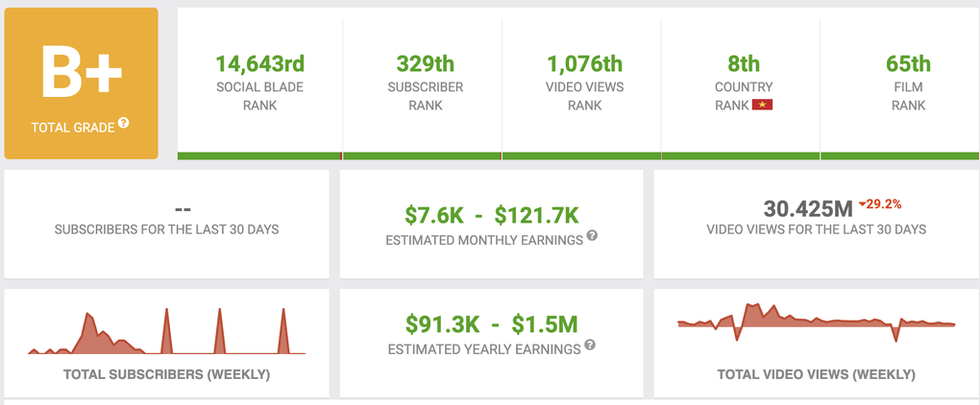Click the 1,076th video views rank value
This screenshot has height=405, width=980.
pos(583,64)
